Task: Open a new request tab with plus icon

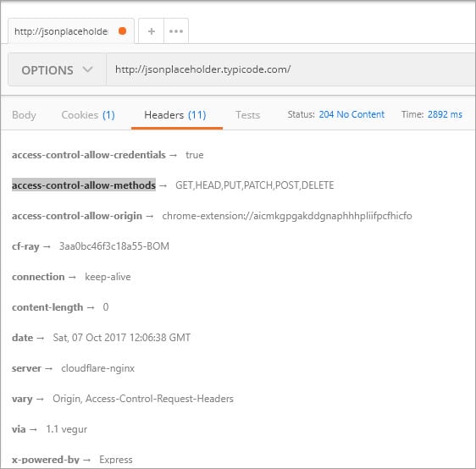Action: 151,31
